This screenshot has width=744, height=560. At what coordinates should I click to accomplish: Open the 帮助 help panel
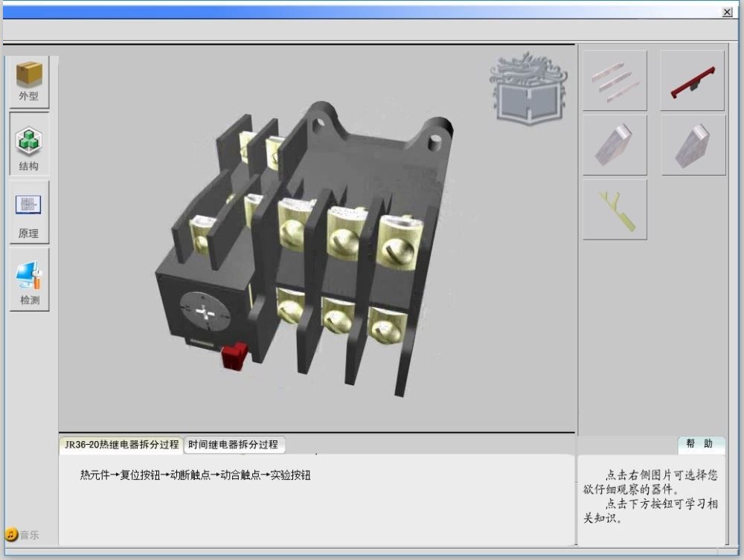[x=700, y=444]
